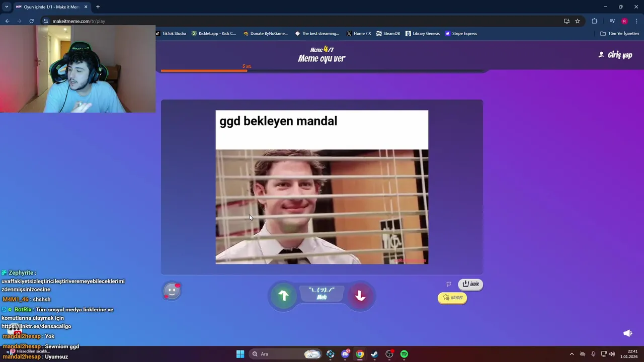Open Steam from the taskbar
The width and height of the screenshot is (644, 362).
374,354
